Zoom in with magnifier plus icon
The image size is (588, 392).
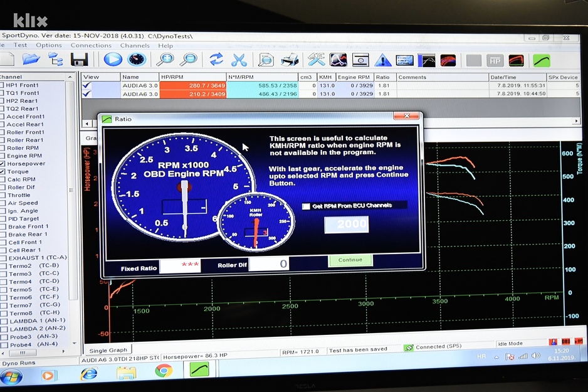165,59
